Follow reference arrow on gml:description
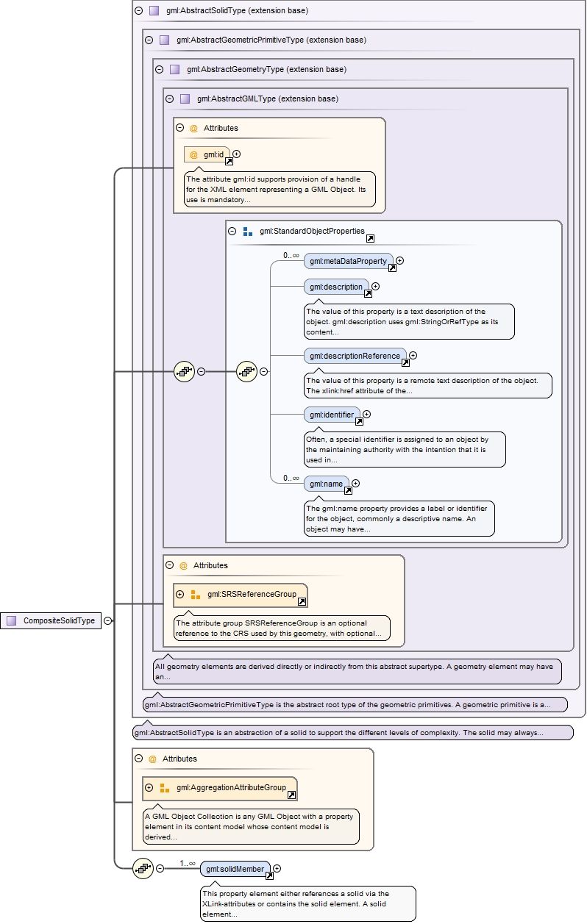 point(367,294)
